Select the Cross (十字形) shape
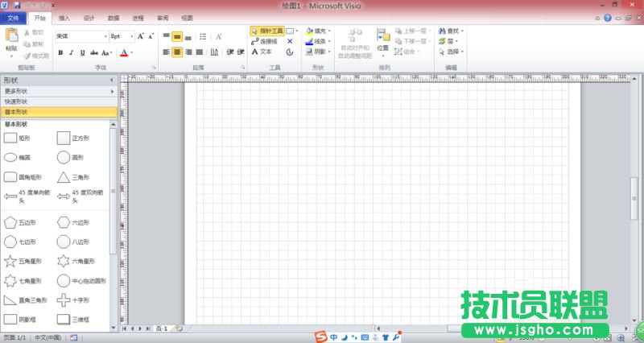 [x=73, y=300]
